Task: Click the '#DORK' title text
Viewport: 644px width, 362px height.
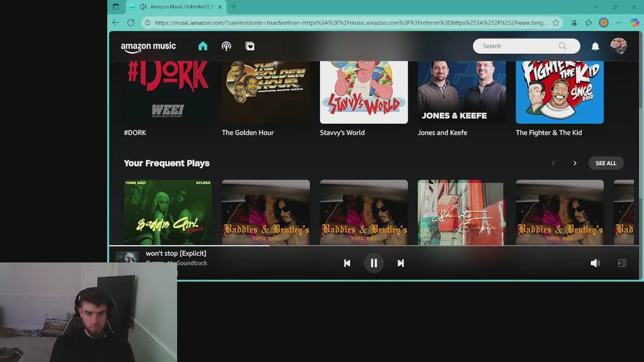Action: coord(135,133)
